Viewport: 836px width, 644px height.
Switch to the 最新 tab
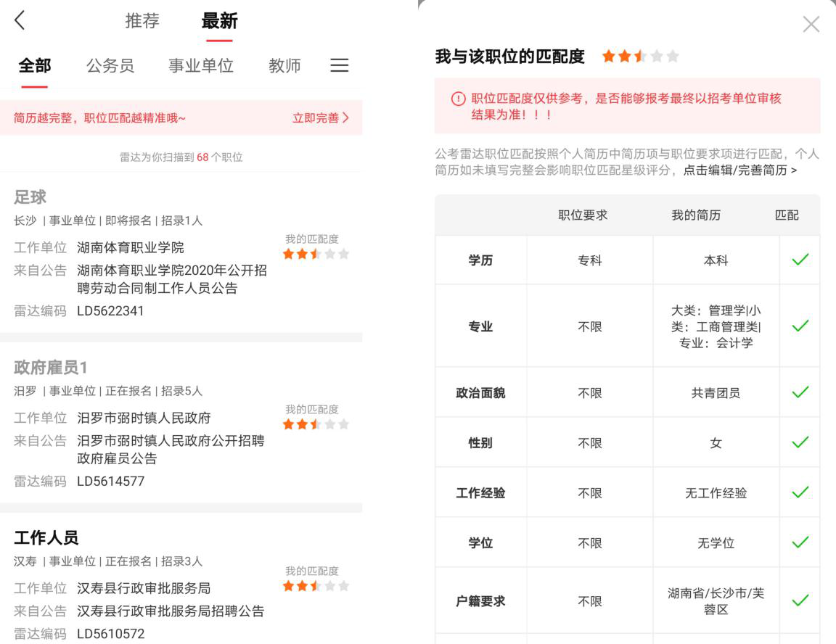tap(219, 21)
